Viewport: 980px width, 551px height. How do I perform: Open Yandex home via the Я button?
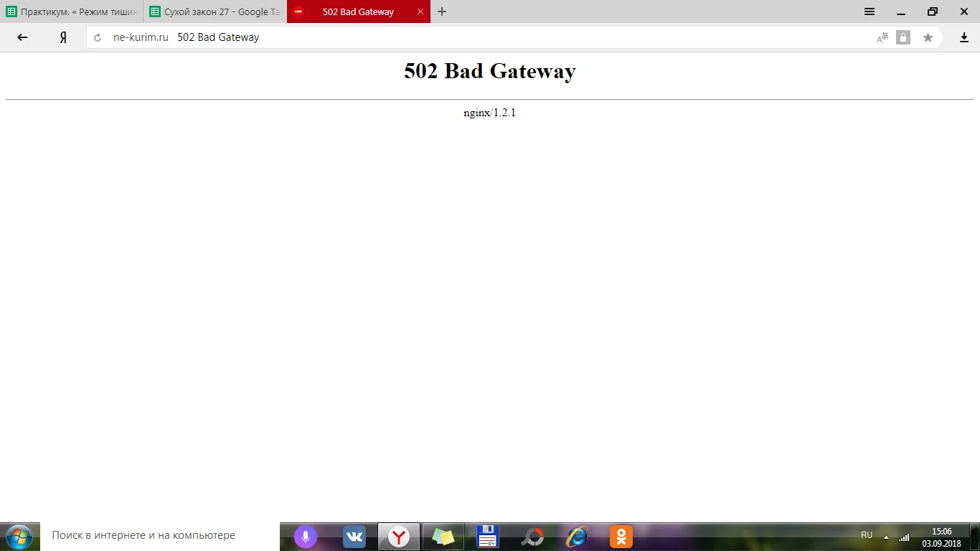(x=63, y=37)
